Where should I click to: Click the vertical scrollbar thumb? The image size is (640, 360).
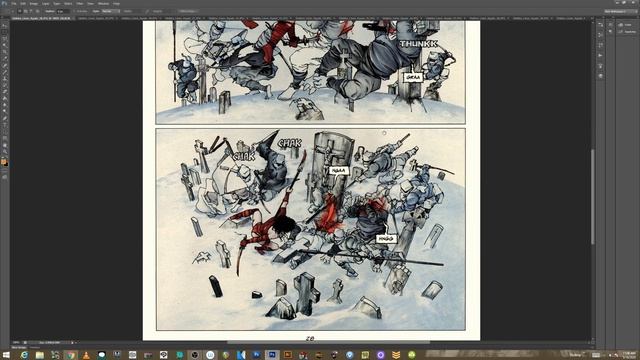(x=593, y=197)
